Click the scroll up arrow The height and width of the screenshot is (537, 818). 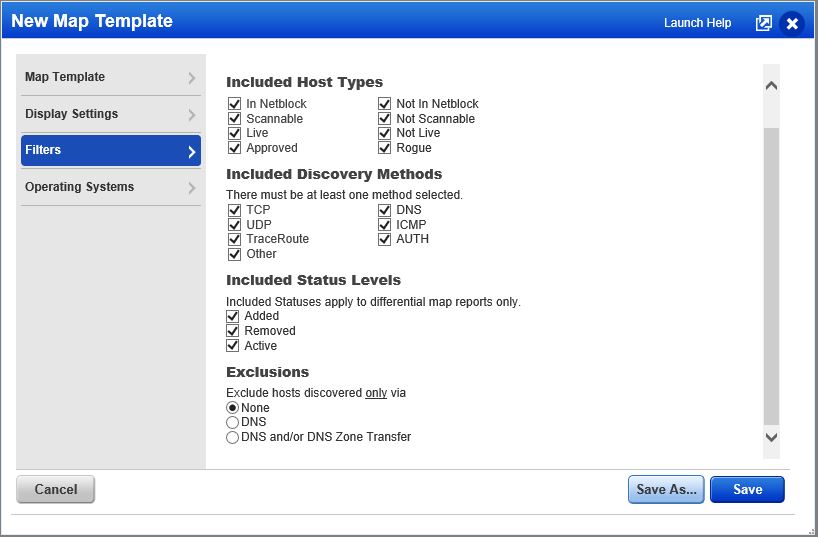pyautogui.click(x=770, y=86)
